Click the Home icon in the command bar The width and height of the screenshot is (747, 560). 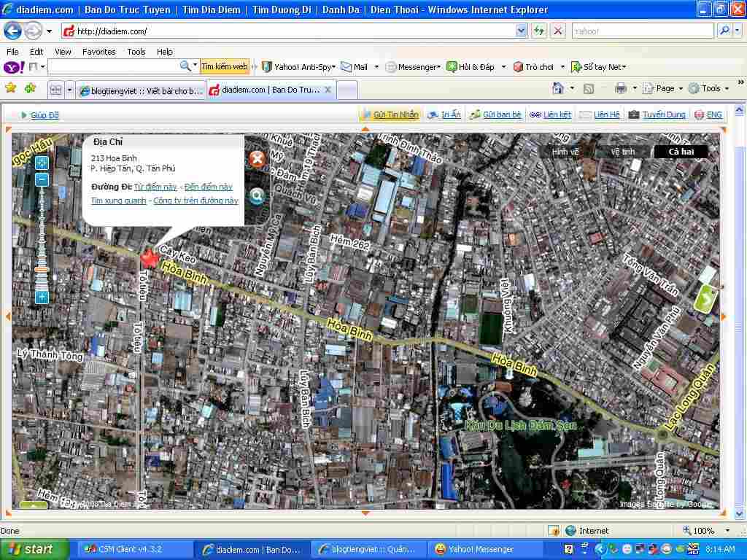tap(558, 88)
